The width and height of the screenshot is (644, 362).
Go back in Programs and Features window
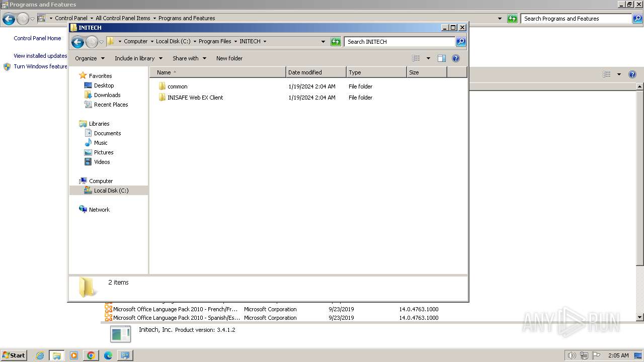[x=9, y=19]
